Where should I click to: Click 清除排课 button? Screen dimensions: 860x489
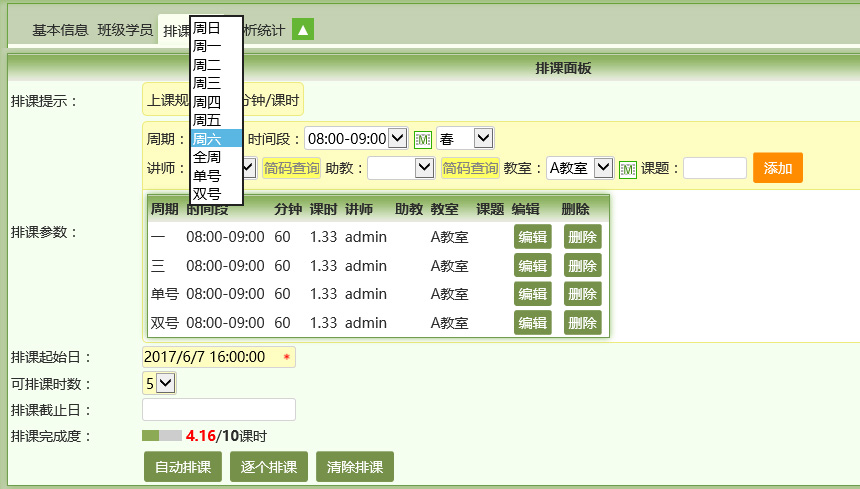(355, 467)
